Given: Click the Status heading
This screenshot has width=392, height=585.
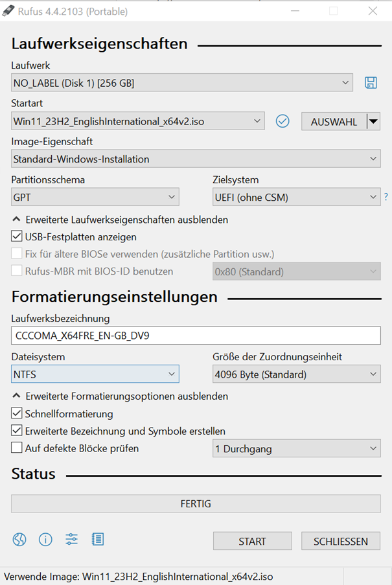Looking at the screenshot, I should pos(33,474).
